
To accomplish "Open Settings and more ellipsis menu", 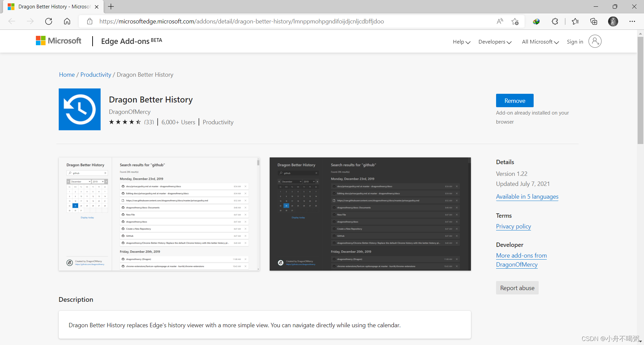I will pos(632,21).
